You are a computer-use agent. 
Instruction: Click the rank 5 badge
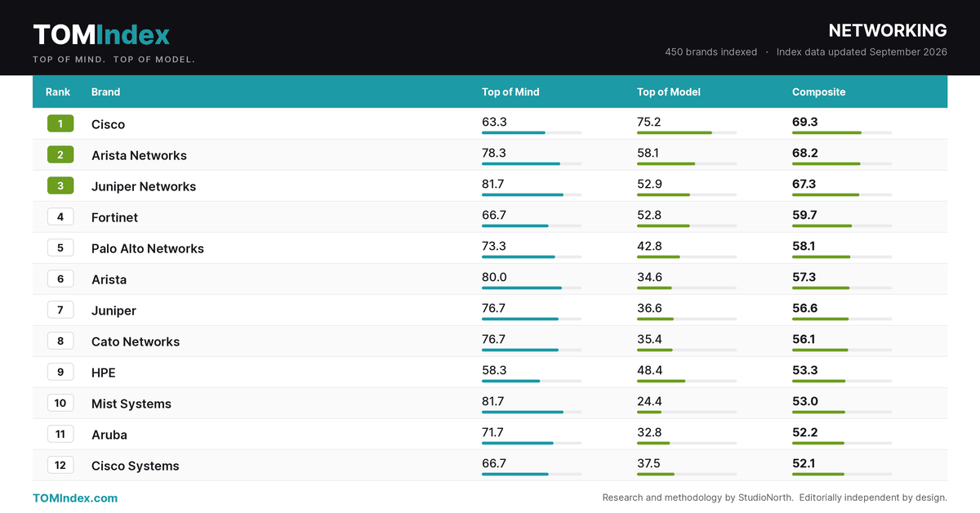pos(60,248)
